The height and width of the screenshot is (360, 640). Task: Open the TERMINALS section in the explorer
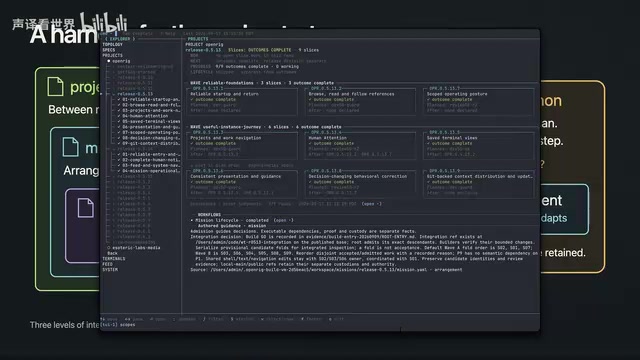(113, 259)
